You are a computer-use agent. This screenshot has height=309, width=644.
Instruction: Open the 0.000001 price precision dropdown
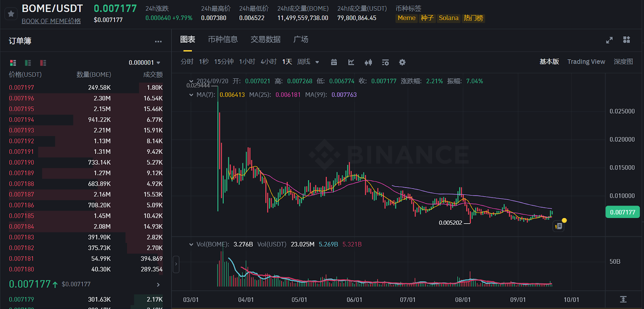[x=144, y=63]
